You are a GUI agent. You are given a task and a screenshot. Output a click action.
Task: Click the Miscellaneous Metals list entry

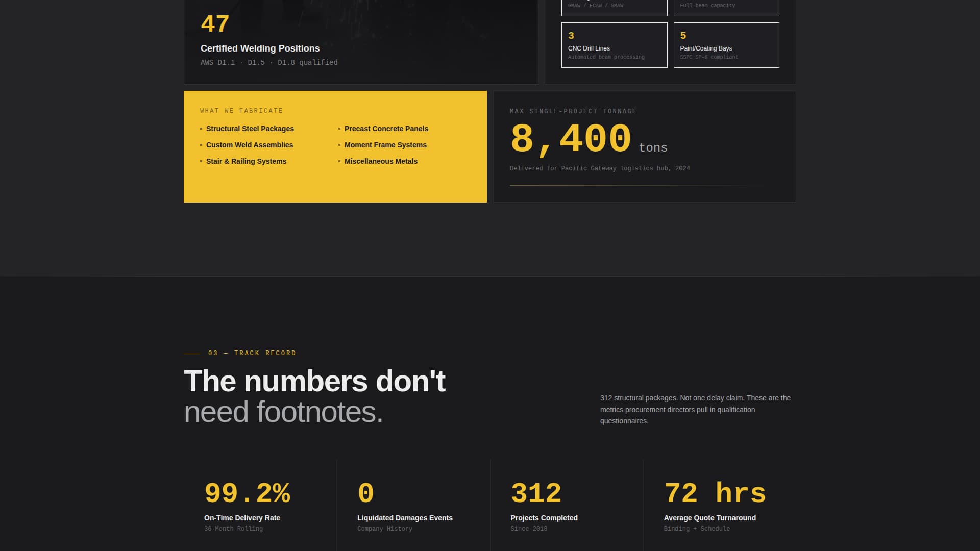[381, 161]
